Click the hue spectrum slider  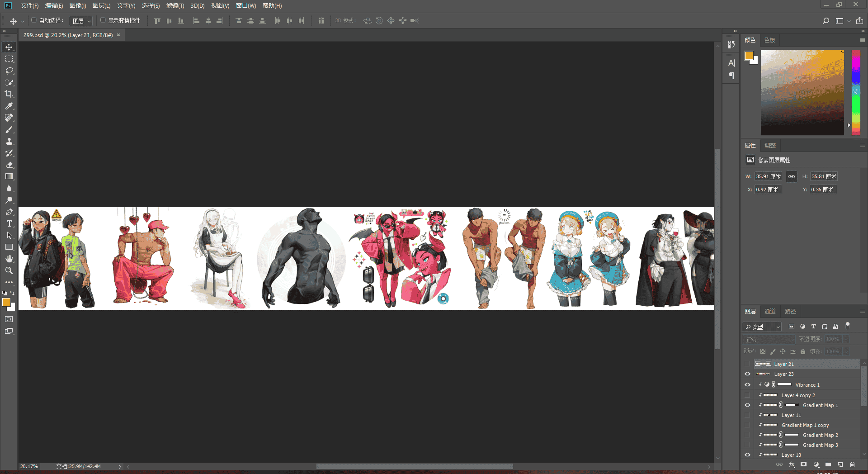coord(856,92)
